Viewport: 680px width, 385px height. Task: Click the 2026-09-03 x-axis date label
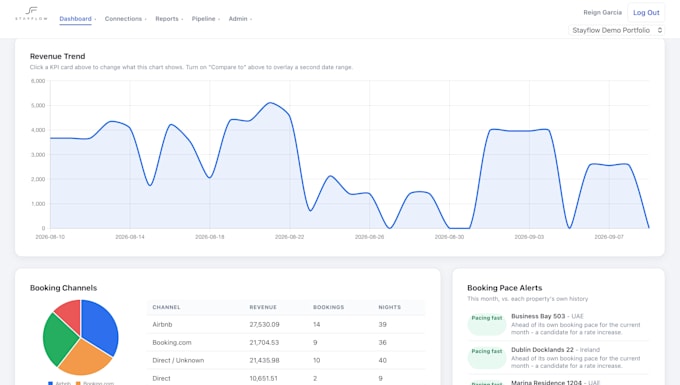pos(529,237)
